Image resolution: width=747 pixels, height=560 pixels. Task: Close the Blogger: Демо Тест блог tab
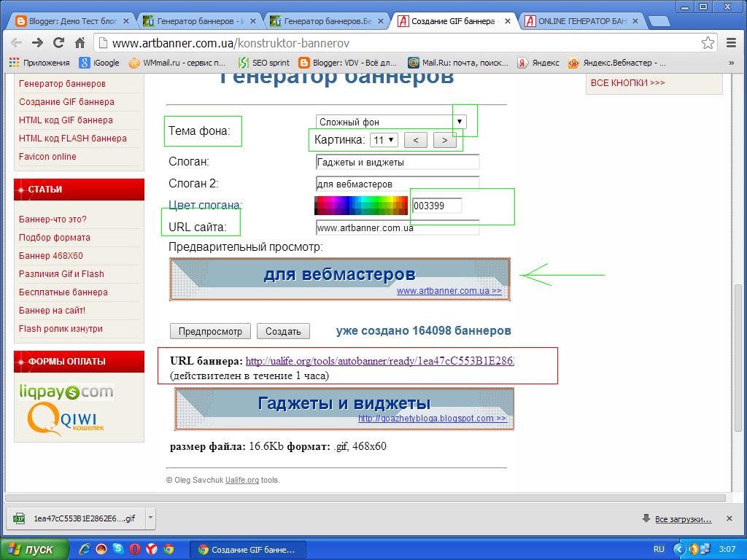pyautogui.click(x=125, y=21)
